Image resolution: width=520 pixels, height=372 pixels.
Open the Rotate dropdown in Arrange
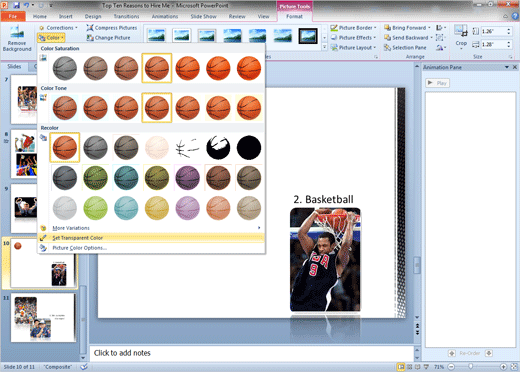point(441,48)
